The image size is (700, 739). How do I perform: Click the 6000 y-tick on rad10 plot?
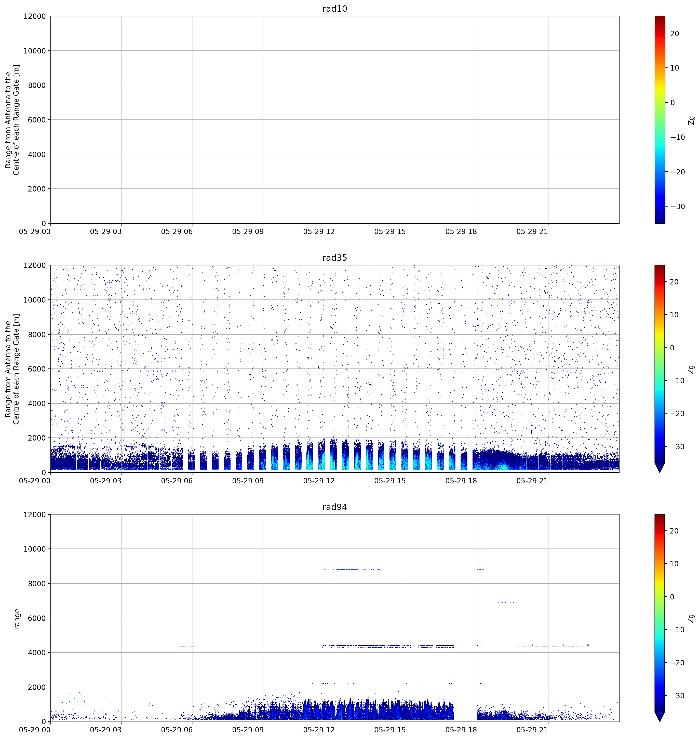click(37, 120)
